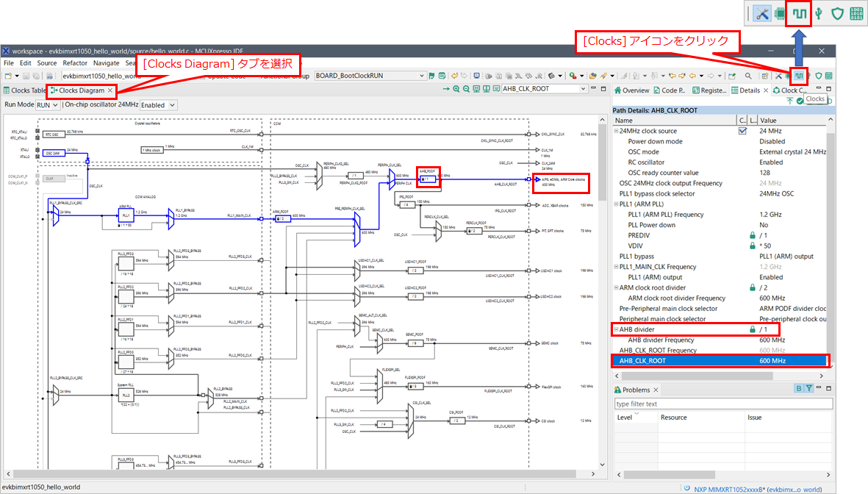Click the filter funnel icon in Problems view
The height and width of the screenshot is (494, 868).
point(808,389)
